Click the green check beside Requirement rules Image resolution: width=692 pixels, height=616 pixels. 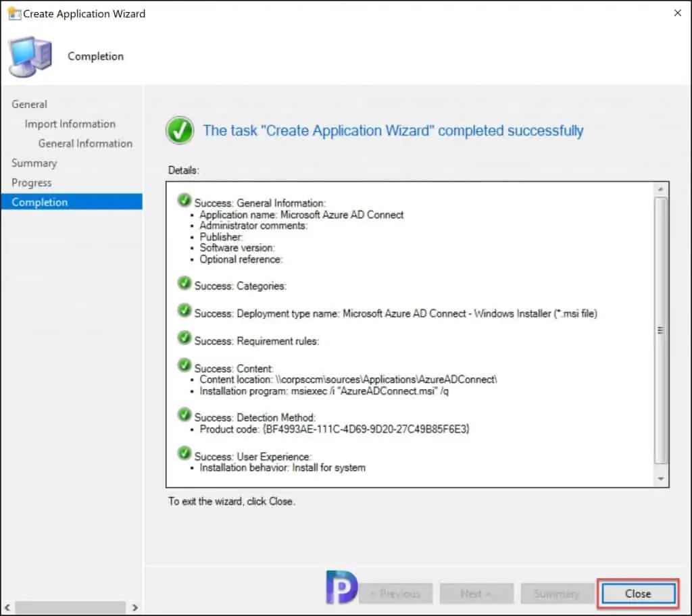(x=184, y=338)
